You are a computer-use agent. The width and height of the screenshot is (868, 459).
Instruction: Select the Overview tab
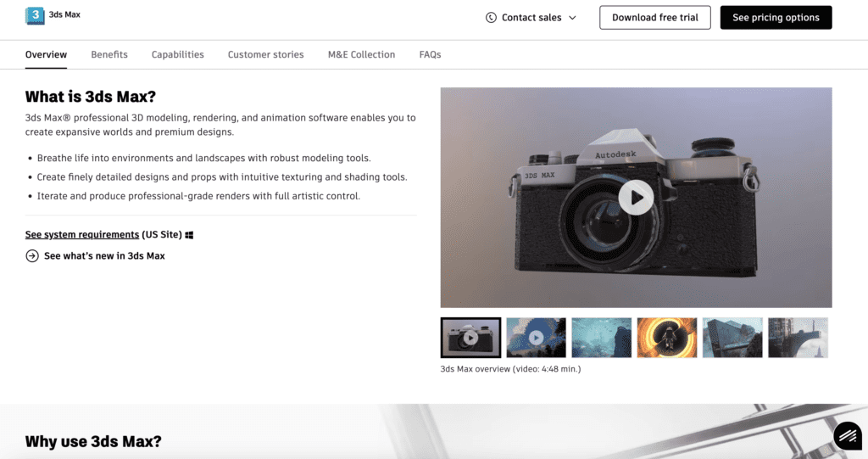[46, 54]
